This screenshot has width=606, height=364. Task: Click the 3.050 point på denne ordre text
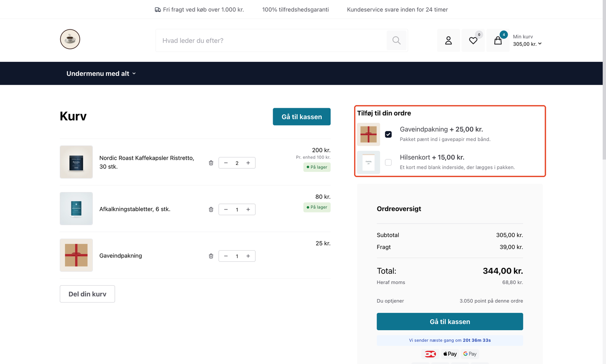click(491, 301)
